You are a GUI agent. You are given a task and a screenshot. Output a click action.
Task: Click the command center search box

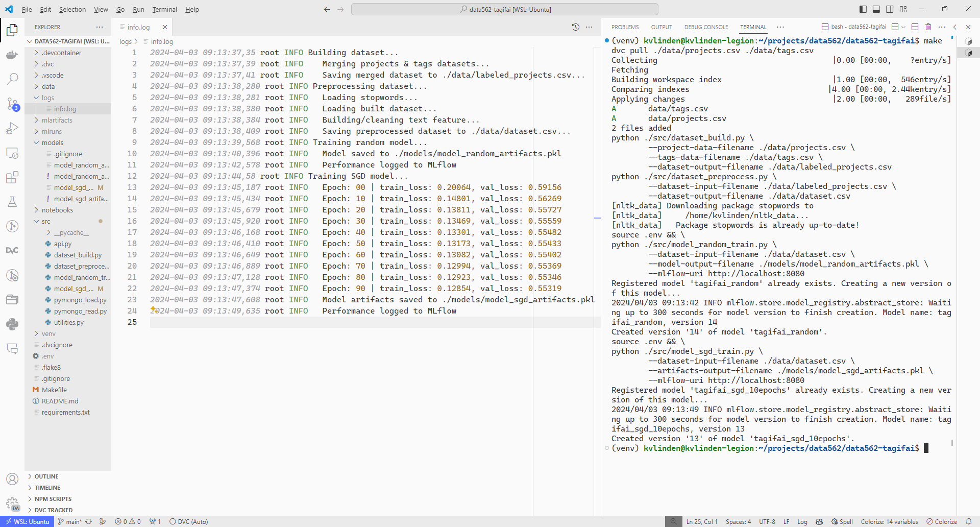tap(504, 9)
